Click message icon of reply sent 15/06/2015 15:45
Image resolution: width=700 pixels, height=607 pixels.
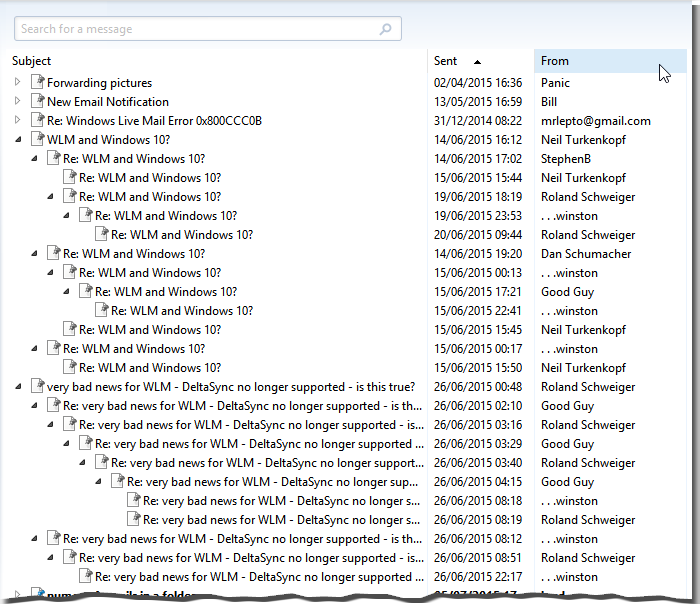click(70, 328)
